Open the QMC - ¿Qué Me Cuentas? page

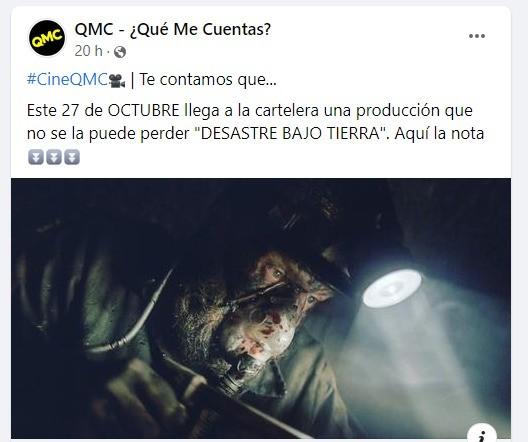click(173, 30)
